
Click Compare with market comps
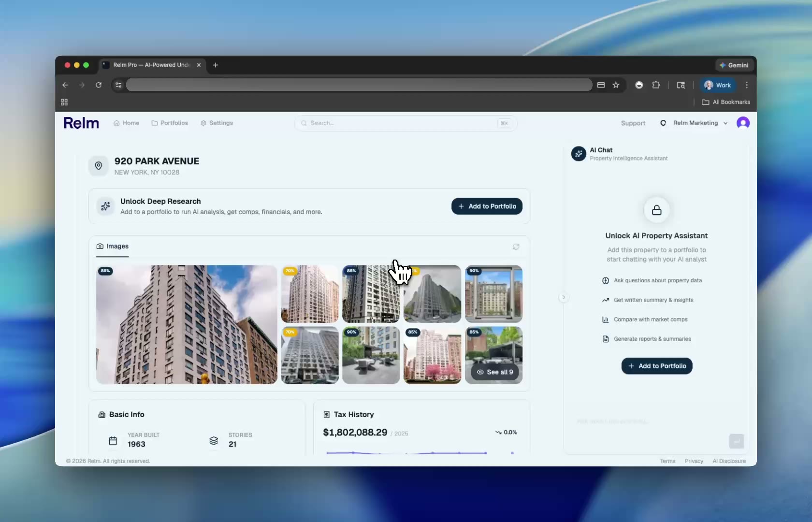coord(645,319)
